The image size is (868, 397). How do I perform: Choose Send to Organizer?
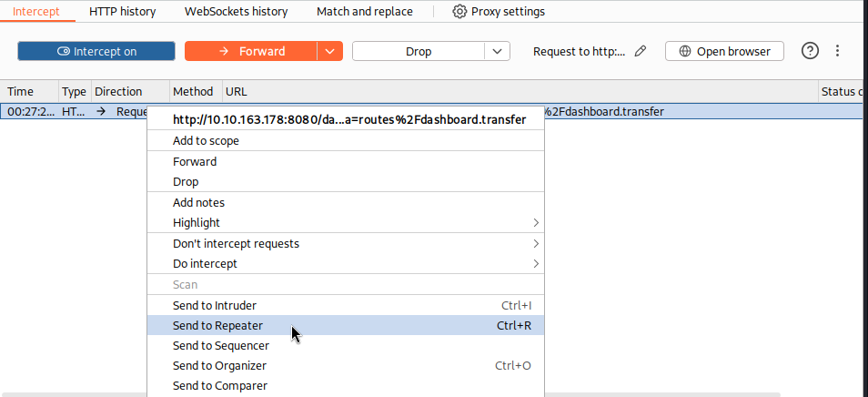click(x=346, y=365)
